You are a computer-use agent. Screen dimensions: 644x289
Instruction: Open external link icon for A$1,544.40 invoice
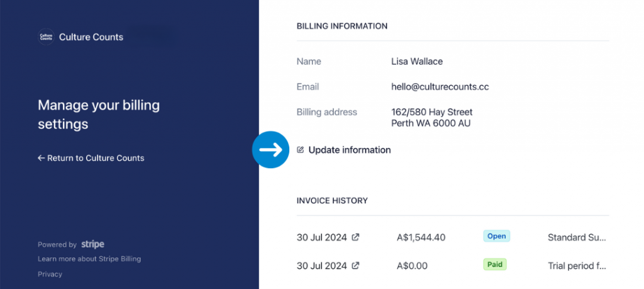coord(356,237)
